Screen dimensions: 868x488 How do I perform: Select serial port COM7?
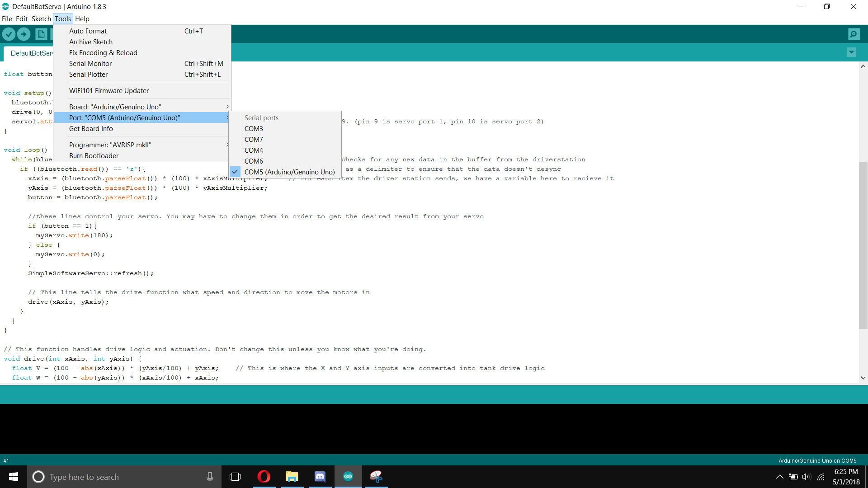click(285, 140)
